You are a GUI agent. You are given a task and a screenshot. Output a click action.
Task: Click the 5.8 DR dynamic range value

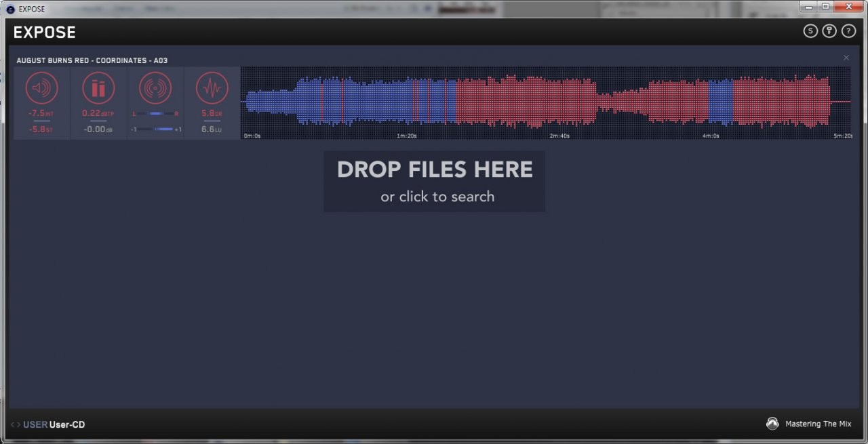(x=212, y=113)
